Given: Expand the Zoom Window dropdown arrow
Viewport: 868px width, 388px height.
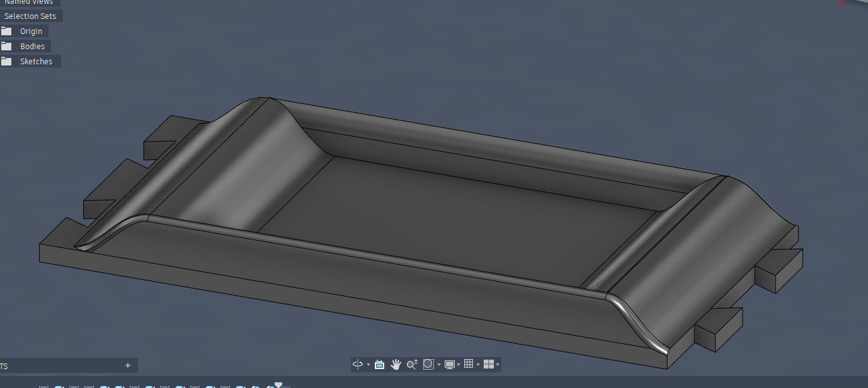Looking at the screenshot, I should click(x=439, y=365).
